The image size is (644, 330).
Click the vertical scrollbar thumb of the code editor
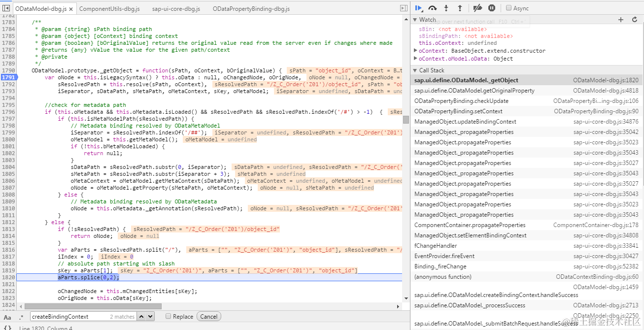tap(406, 120)
